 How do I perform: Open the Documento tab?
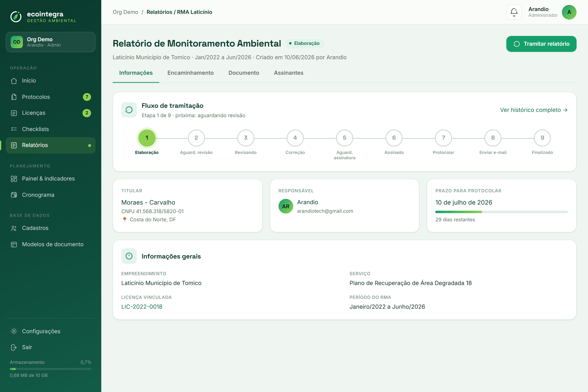tap(244, 73)
